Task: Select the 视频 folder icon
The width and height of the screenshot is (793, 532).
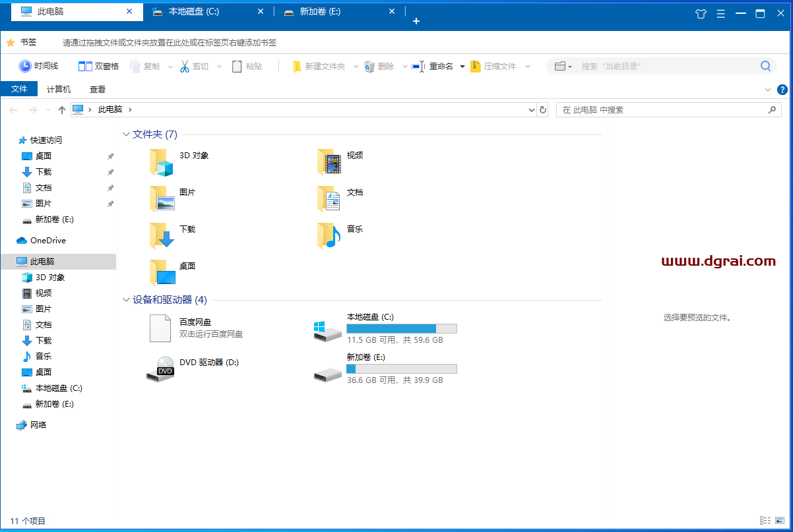Action: [329, 162]
